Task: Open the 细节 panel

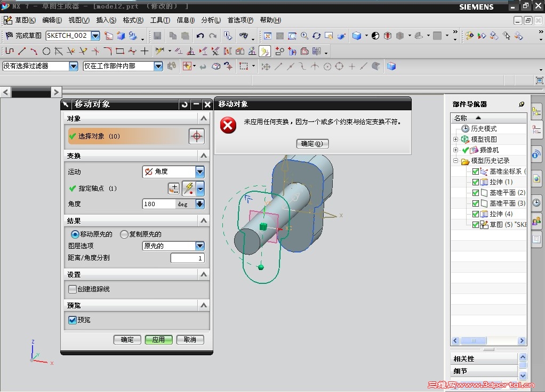Action: click(484, 371)
